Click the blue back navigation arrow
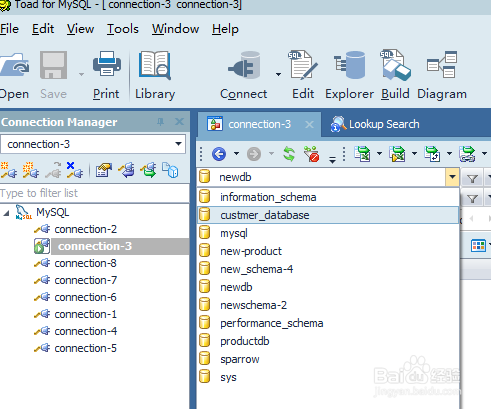 click(x=219, y=154)
